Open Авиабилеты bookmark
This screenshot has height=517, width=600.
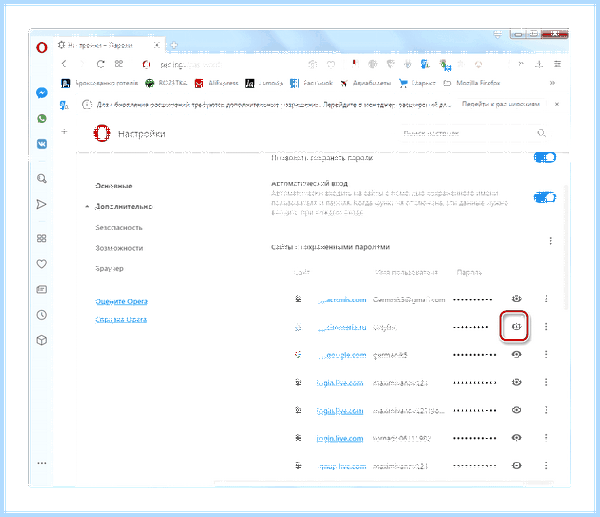(x=365, y=83)
